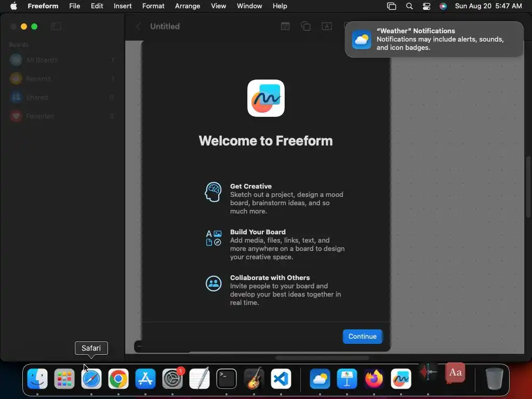Launch Google Chrome from the Dock
Viewport: 532px width, 399px height.
[118, 379]
